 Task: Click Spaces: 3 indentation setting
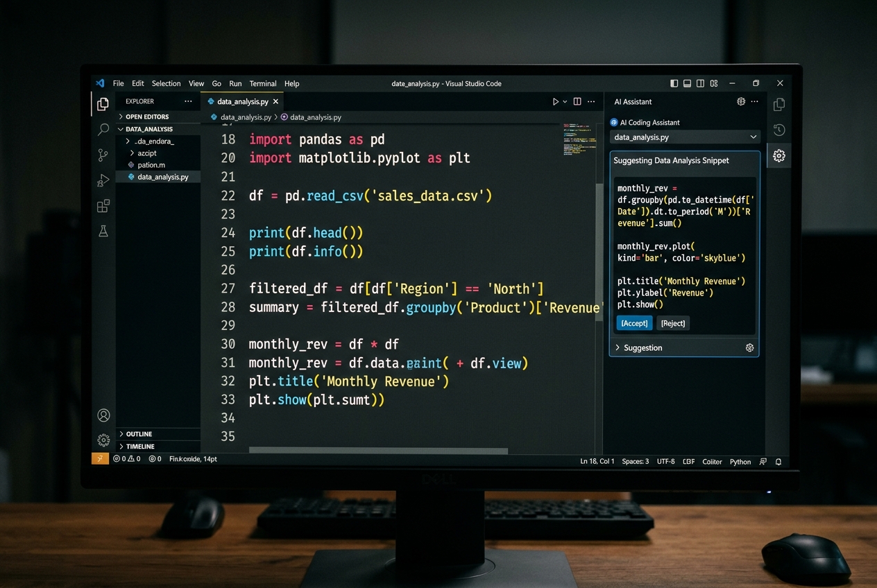point(636,461)
